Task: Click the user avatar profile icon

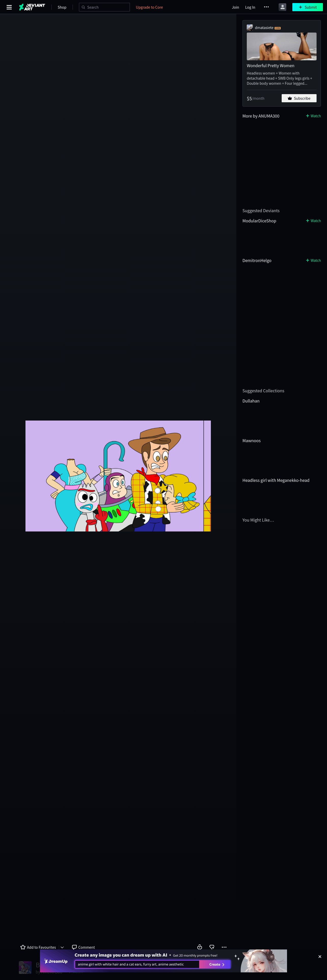Action: tap(282, 7)
